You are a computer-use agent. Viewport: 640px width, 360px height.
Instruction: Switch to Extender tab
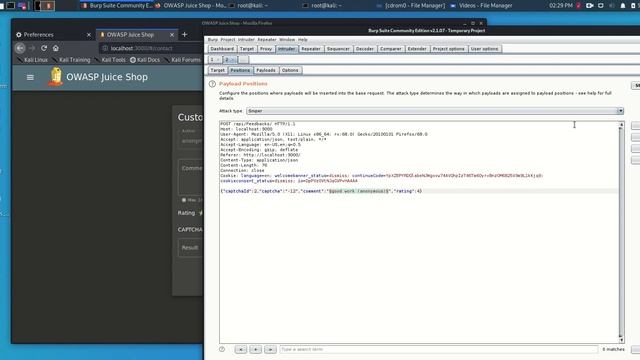(x=417, y=49)
